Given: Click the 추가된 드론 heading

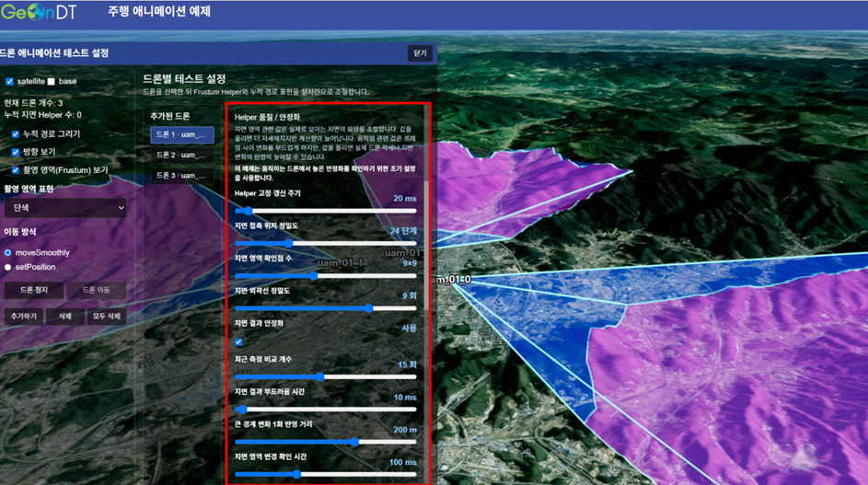Looking at the screenshot, I should tap(170, 116).
